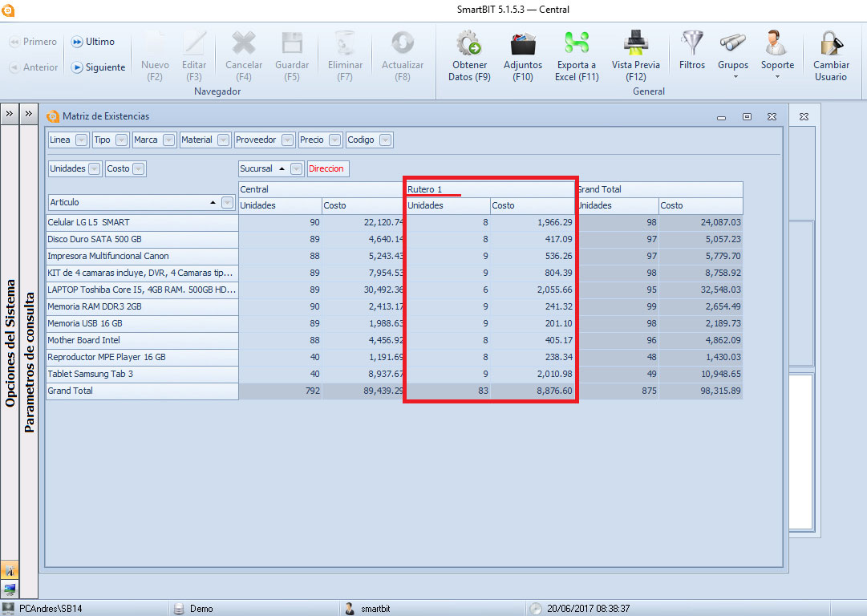Click Guardar (F5) floppy icon

(292, 43)
